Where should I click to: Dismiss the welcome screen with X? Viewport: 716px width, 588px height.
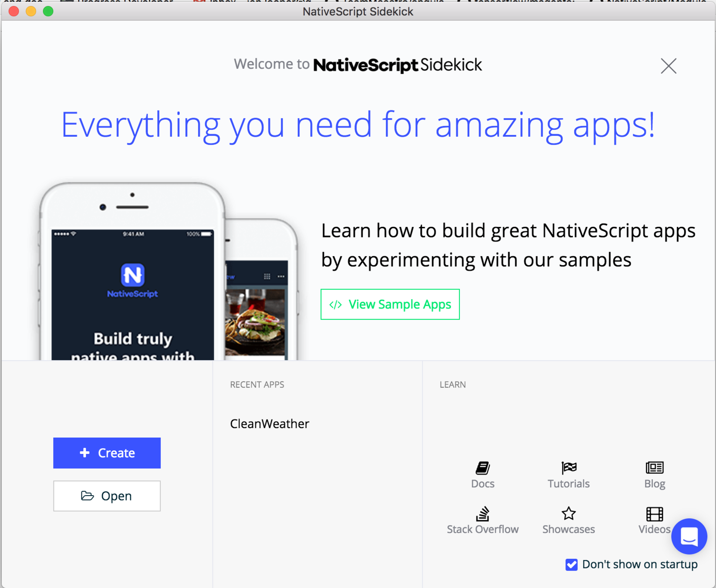(x=669, y=66)
